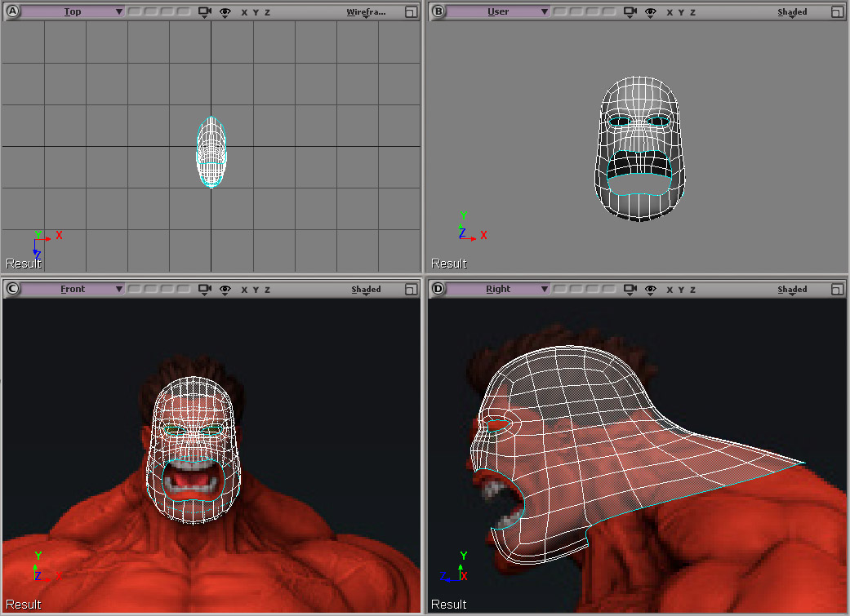Click third memo camera slot in Top viewport
This screenshot has width=850, height=616.
[x=167, y=11]
